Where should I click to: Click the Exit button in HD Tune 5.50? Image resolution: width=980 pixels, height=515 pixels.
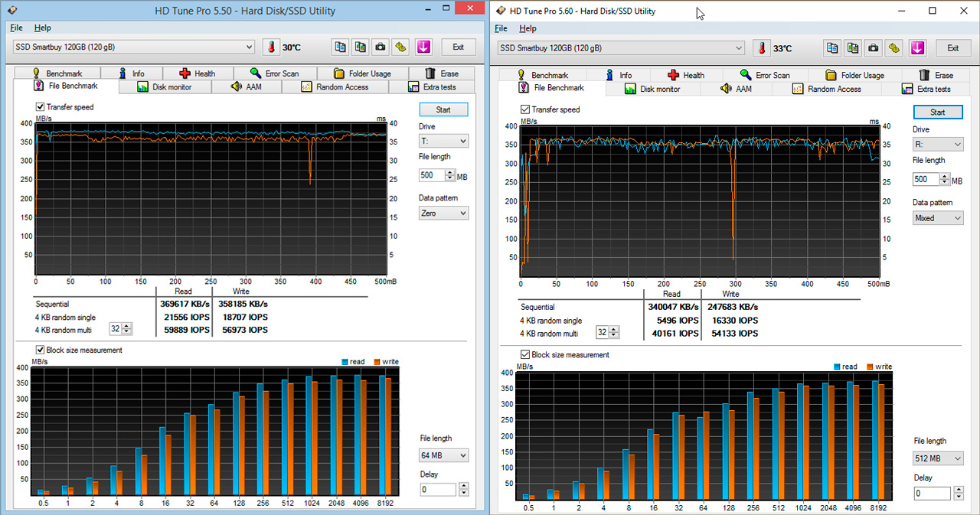coord(458,47)
